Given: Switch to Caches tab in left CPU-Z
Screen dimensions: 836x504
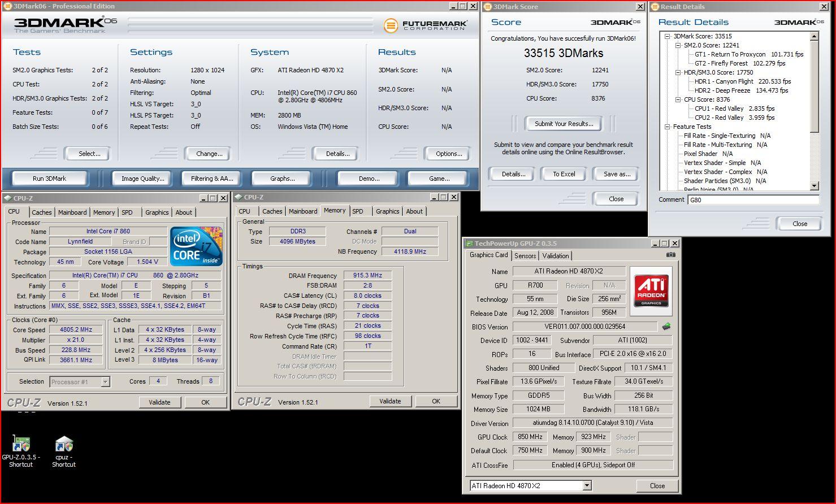Looking at the screenshot, I should pos(41,212).
